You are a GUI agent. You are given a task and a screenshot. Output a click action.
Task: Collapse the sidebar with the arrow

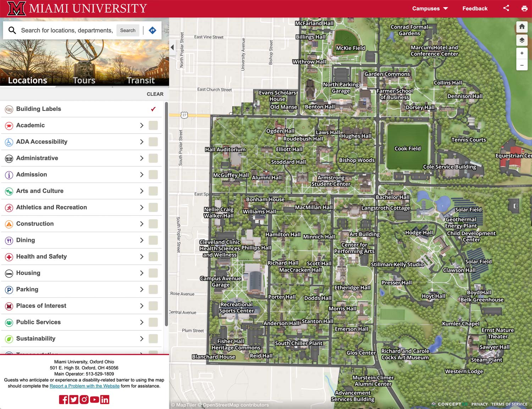(172, 47)
